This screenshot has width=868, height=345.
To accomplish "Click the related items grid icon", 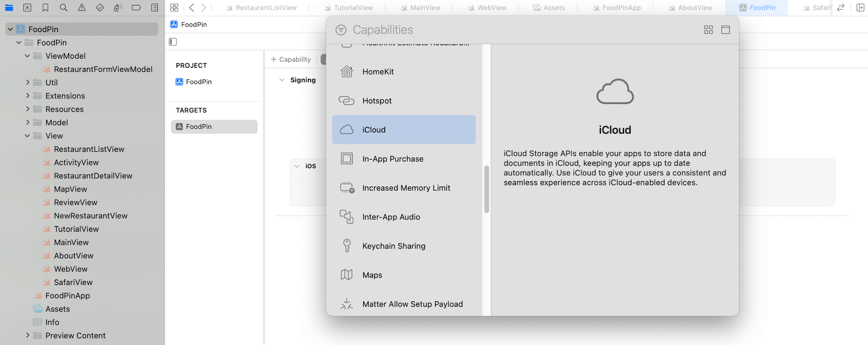I will (174, 8).
